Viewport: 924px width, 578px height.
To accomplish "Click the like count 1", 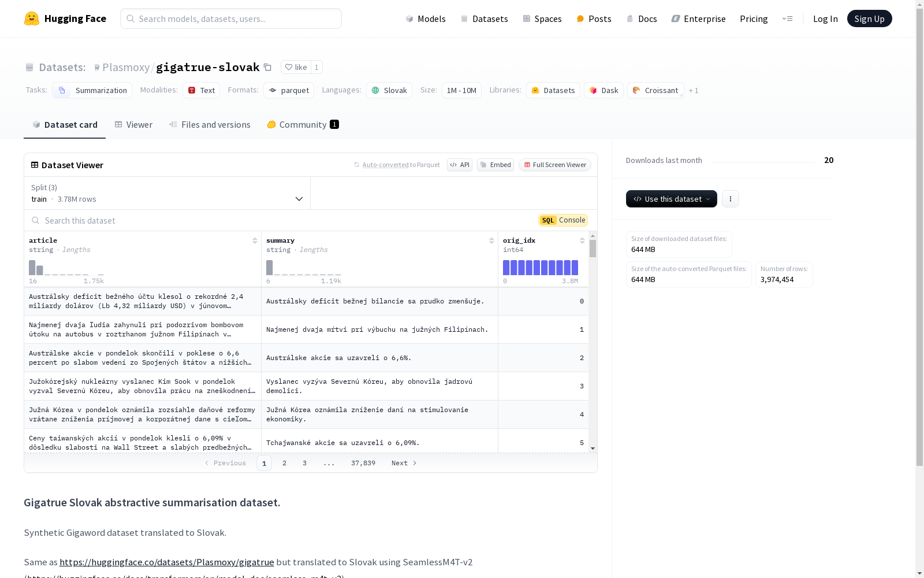I will [x=316, y=67].
